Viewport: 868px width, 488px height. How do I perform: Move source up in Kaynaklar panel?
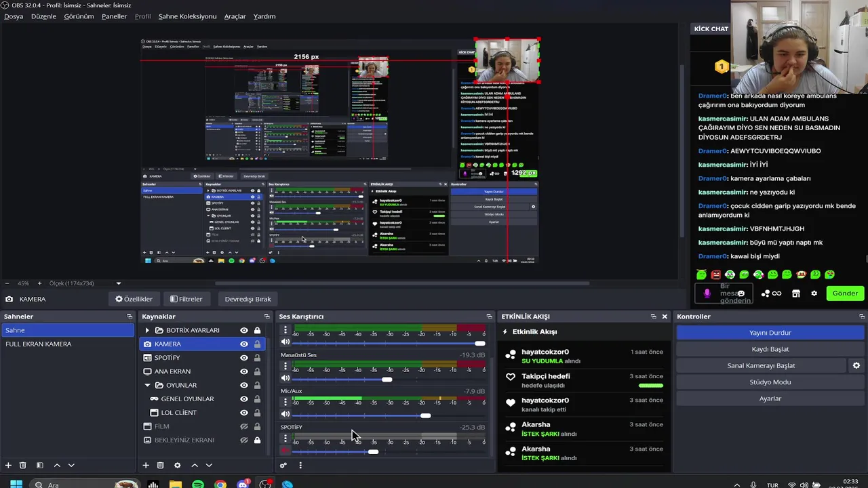coord(195,465)
